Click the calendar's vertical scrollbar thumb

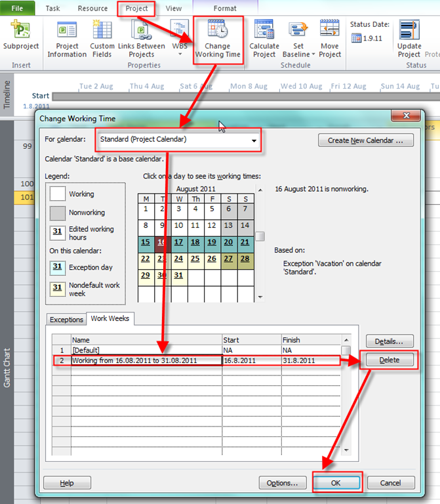click(260, 236)
